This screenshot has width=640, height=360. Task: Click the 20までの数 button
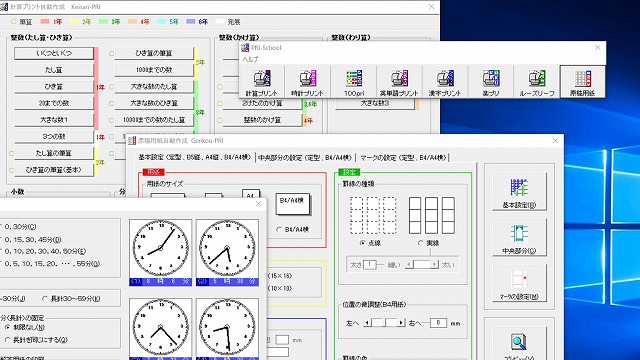click(54, 103)
